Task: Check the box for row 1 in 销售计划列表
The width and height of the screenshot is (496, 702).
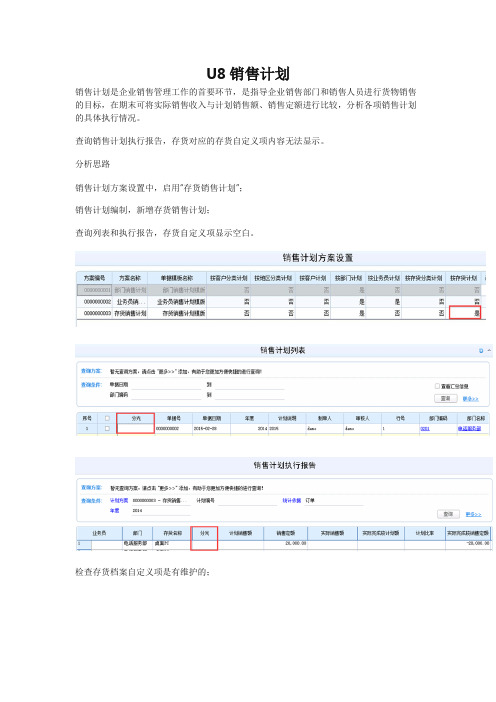Action: pos(107,428)
